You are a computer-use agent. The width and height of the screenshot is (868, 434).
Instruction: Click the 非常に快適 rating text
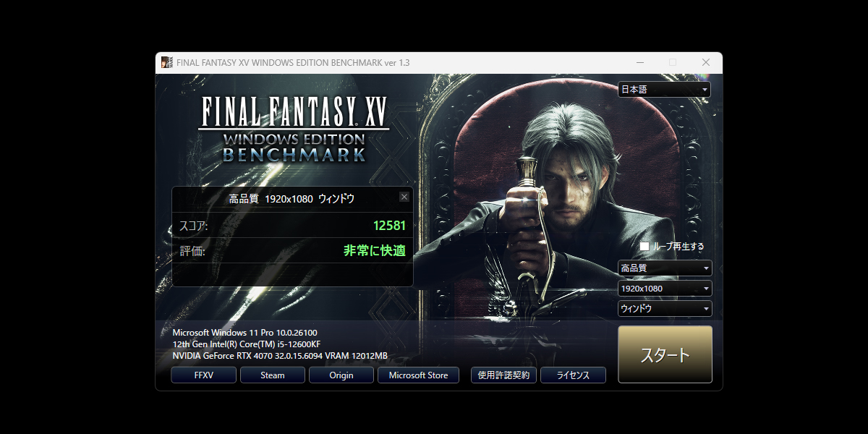[375, 251]
